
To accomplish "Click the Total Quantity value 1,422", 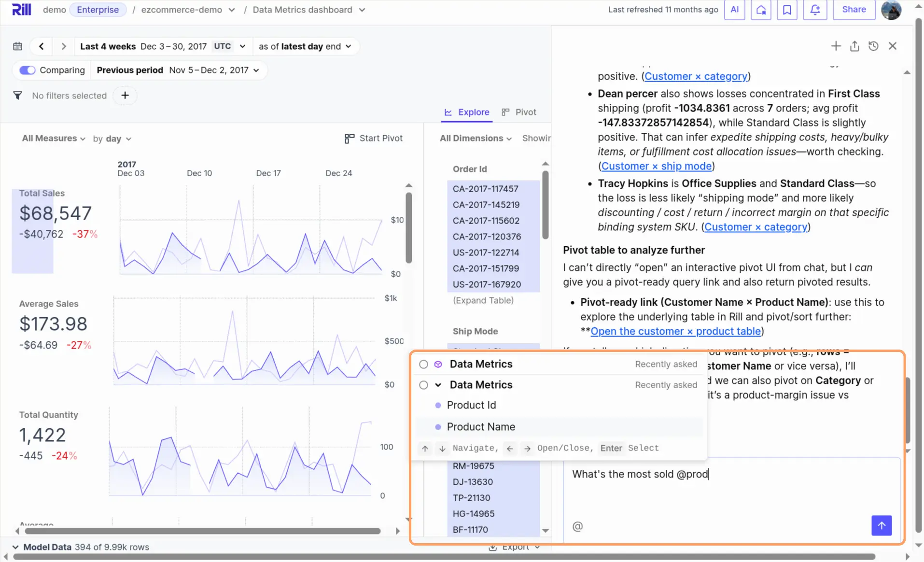I will click(42, 436).
